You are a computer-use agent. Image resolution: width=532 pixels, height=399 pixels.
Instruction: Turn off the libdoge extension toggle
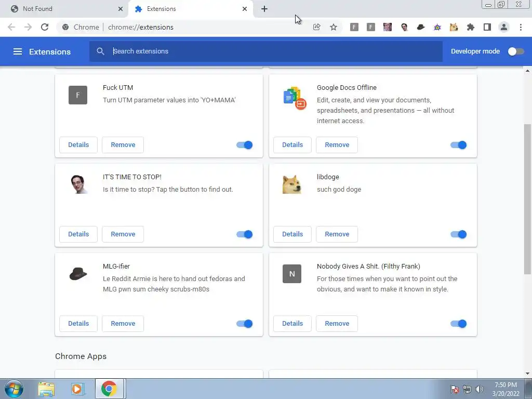pos(458,234)
